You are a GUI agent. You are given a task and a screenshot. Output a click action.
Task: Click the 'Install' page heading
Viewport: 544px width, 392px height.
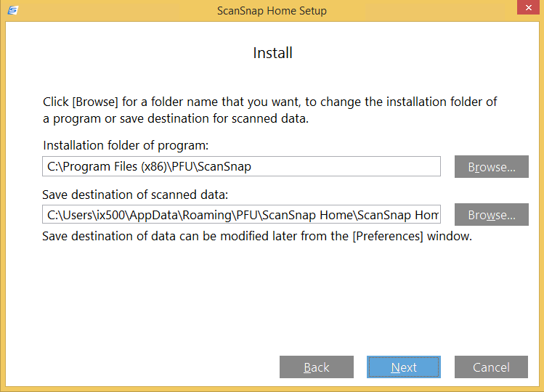click(x=272, y=53)
